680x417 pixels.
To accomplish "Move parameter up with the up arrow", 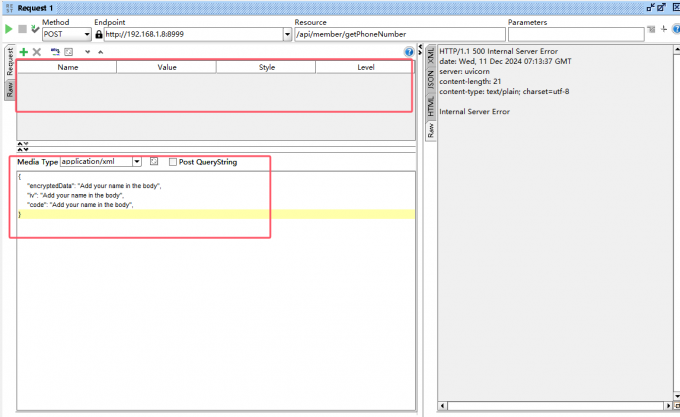I will tap(101, 52).
